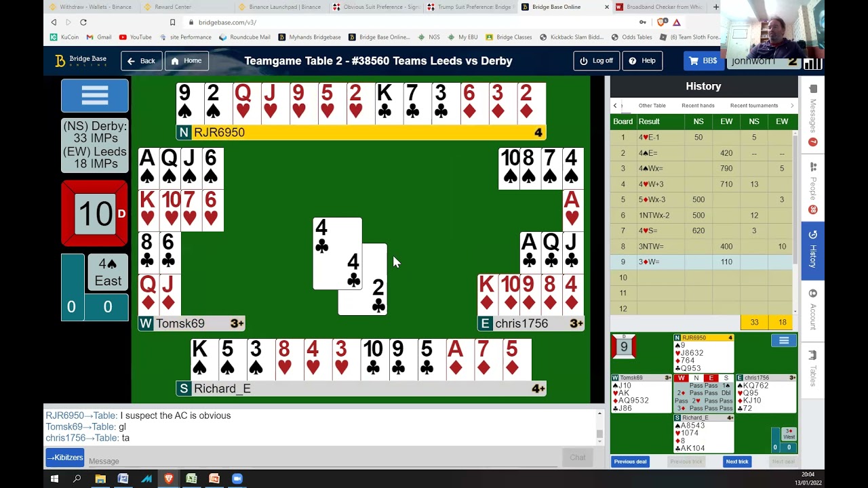Open the YouTube bookmark
This screenshot has height=488, width=868.
(x=135, y=37)
